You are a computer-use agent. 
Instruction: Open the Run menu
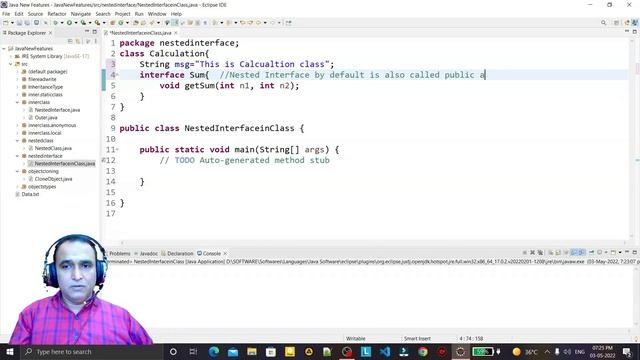coord(139,14)
